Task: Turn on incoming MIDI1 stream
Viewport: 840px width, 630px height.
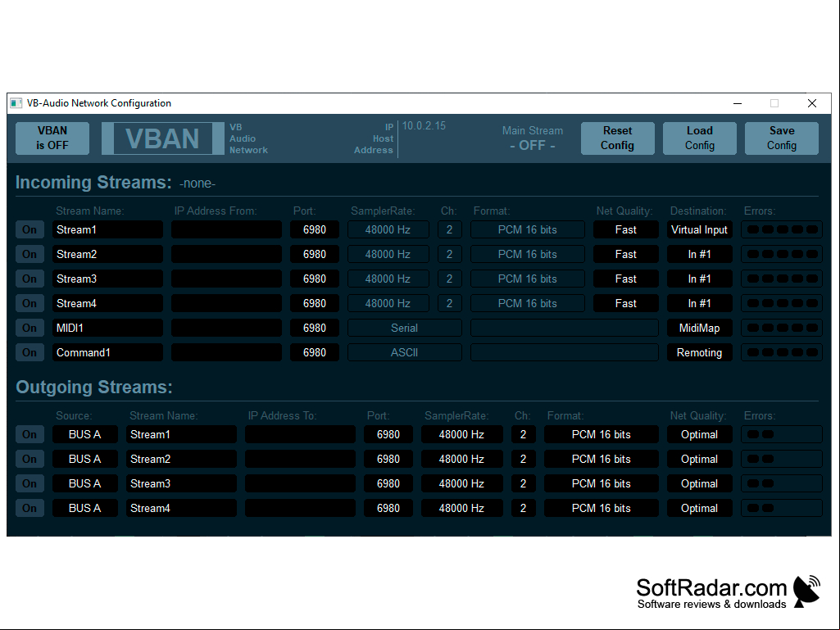Action: pyautogui.click(x=30, y=328)
